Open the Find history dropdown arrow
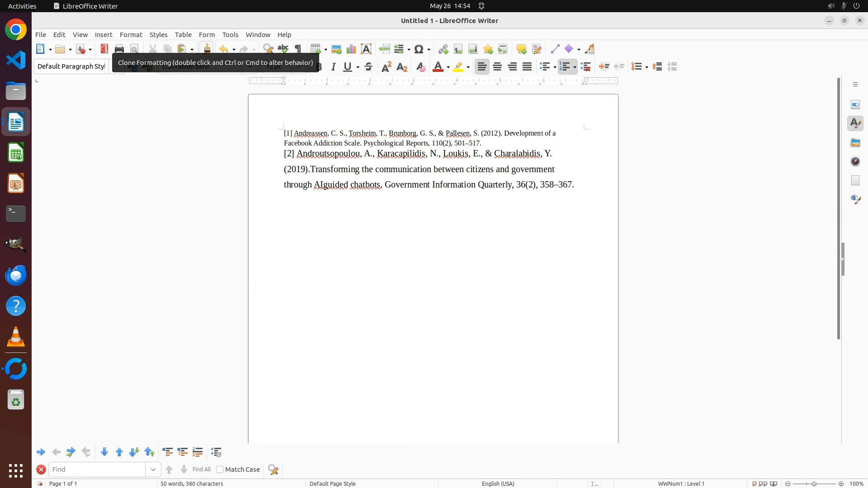Image resolution: width=868 pixels, height=488 pixels. point(153,469)
